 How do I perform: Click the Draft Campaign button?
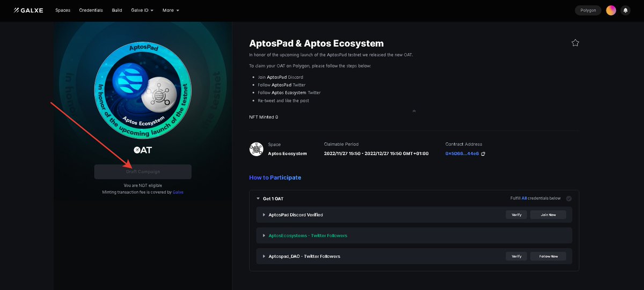click(143, 172)
